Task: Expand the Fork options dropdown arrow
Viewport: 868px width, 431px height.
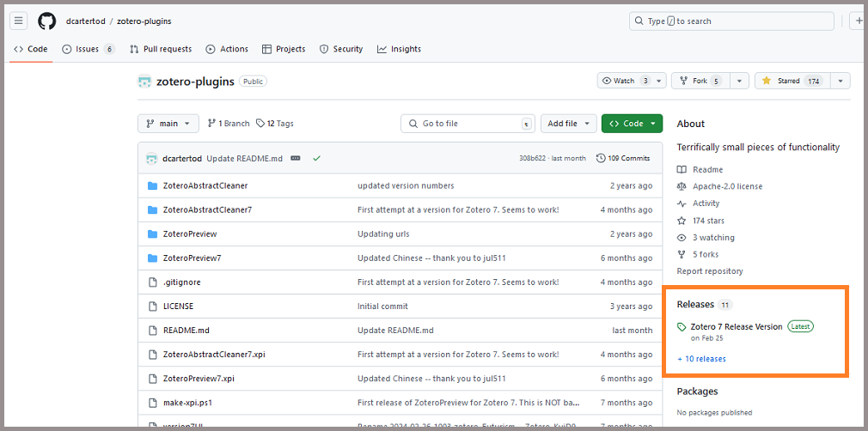Action: point(740,81)
